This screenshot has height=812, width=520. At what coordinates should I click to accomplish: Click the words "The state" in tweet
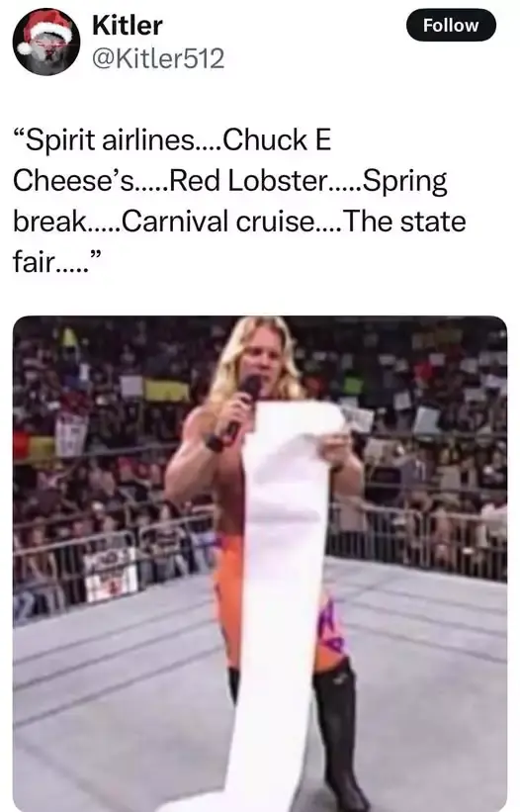pyautogui.click(x=403, y=222)
